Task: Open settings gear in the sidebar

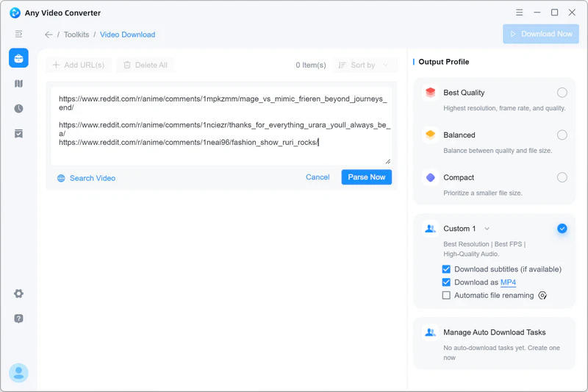Action: pos(19,293)
